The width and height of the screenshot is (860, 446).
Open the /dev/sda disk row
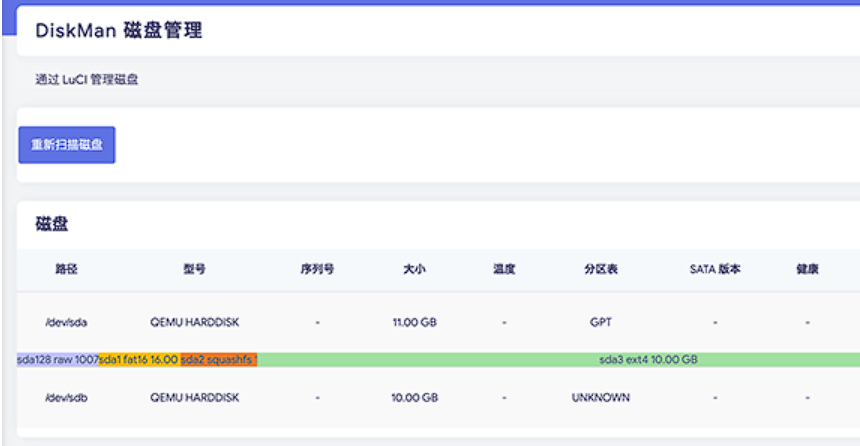tap(66, 323)
